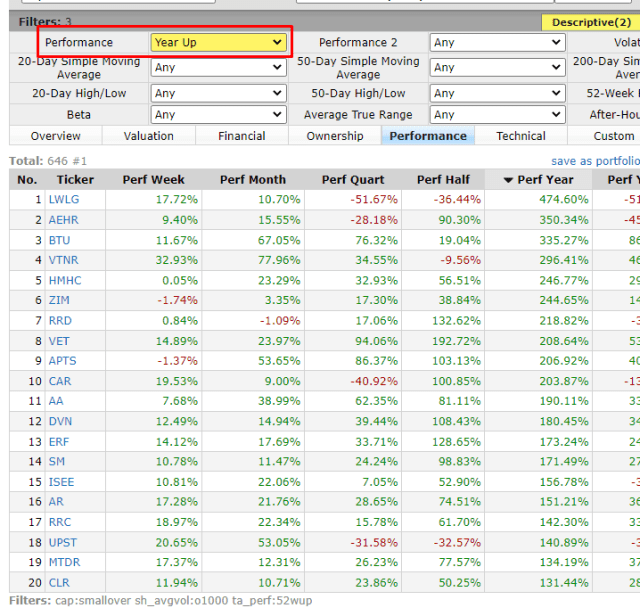Open the HMHC ticker link
The height and width of the screenshot is (608, 640).
[x=65, y=280]
